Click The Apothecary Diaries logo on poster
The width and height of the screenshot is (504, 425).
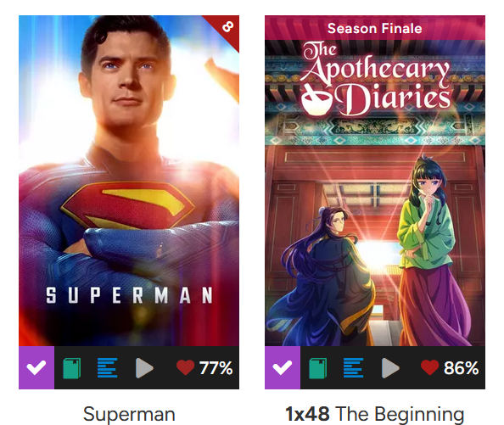(375, 79)
